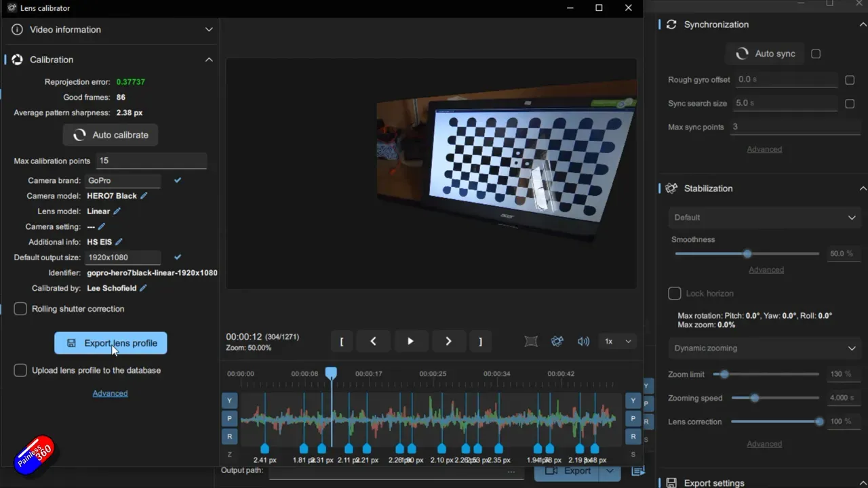Click the play button in playback controls

tap(410, 342)
